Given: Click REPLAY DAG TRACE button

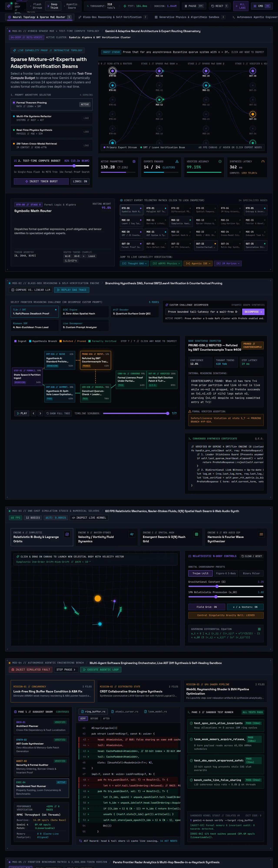Looking at the screenshot, I should tap(71, 290).
